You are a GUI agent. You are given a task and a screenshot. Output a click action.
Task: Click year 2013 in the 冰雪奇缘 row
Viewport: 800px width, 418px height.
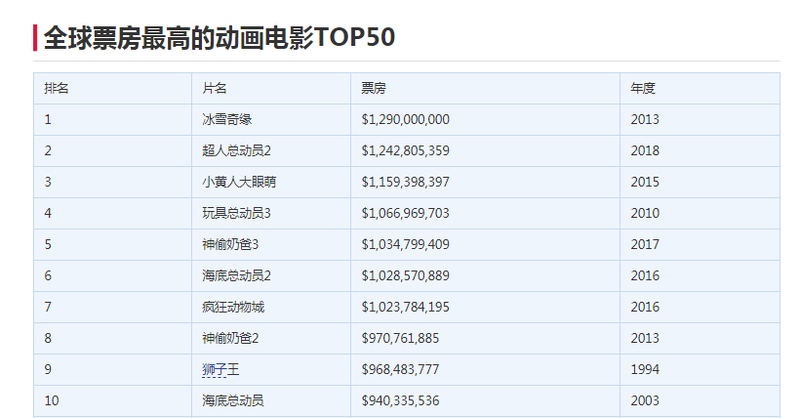645,119
